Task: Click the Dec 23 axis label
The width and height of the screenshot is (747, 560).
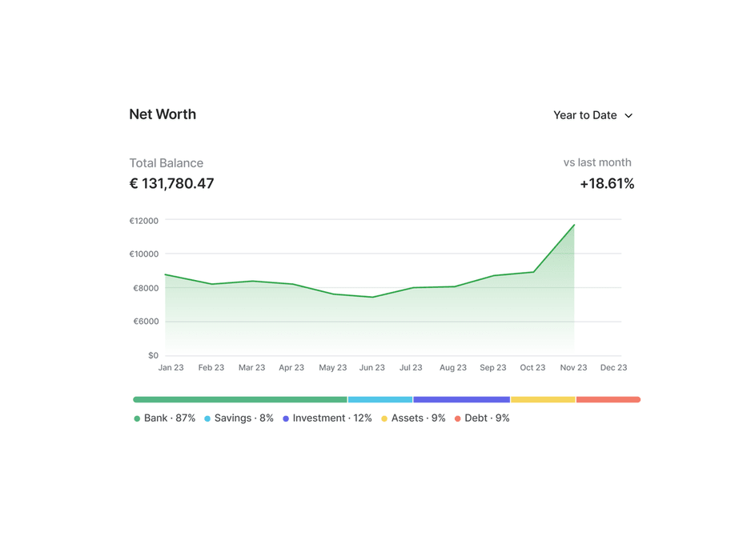Action: click(x=613, y=368)
